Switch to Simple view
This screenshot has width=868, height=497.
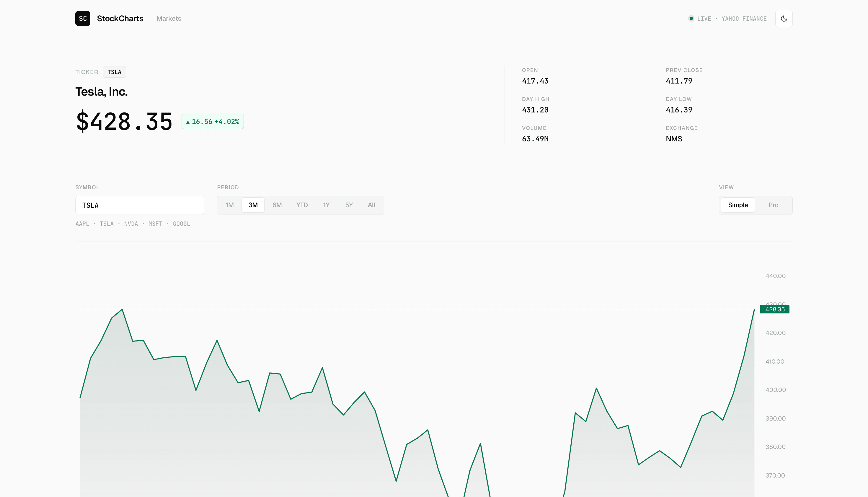click(738, 205)
